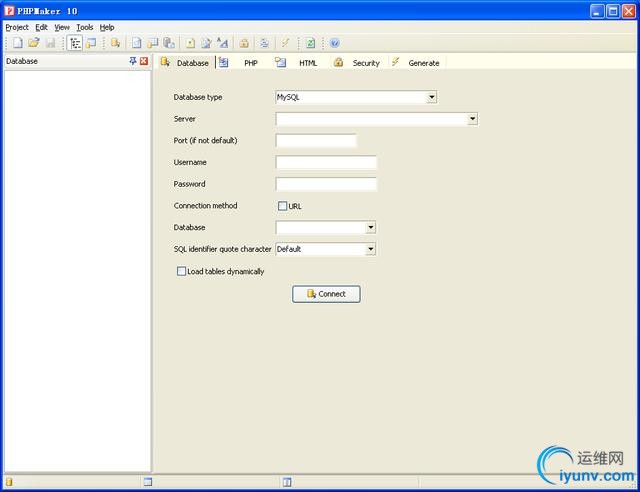The width and height of the screenshot is (640, 492).
Task: Click the yellow note page toolbar icon
Action: 190,43
